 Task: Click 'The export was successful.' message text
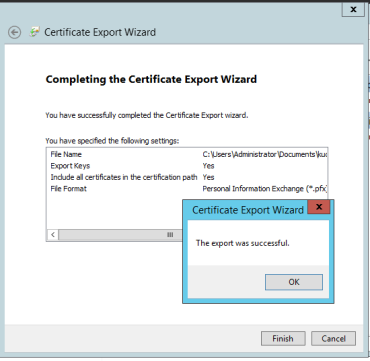pos(243,243)
